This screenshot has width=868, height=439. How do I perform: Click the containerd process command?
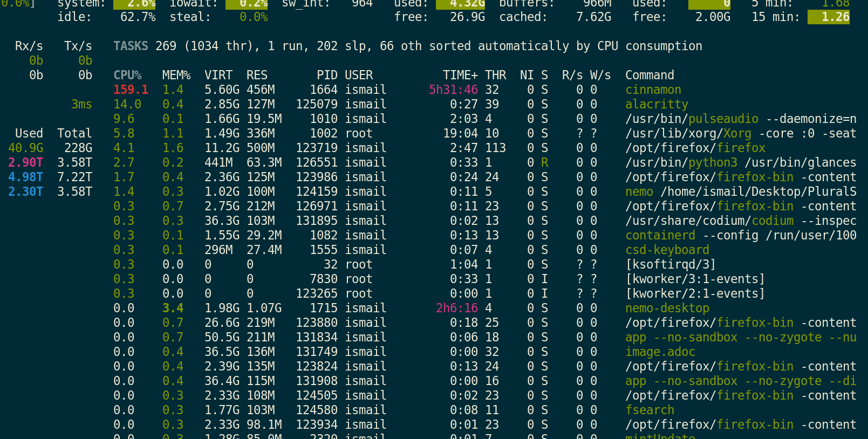click(741, 235)
